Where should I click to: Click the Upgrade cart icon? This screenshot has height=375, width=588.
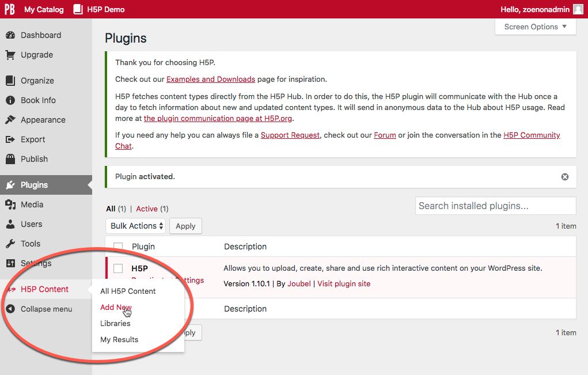click(x=10, y=55)
